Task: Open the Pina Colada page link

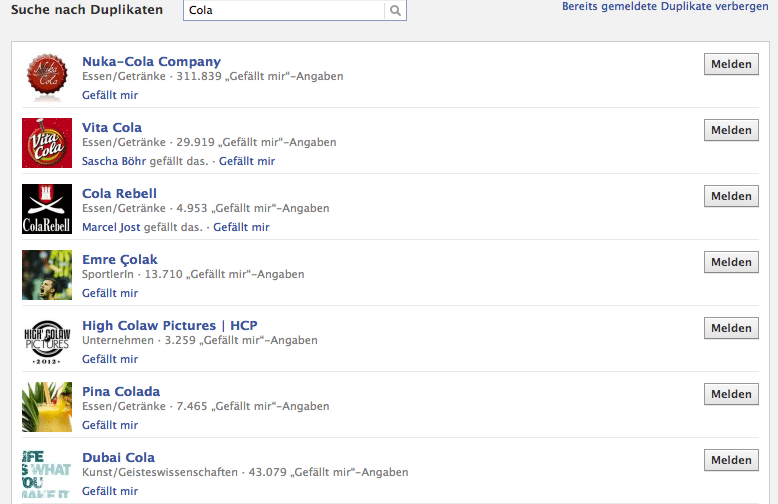Action: [121, 391]
